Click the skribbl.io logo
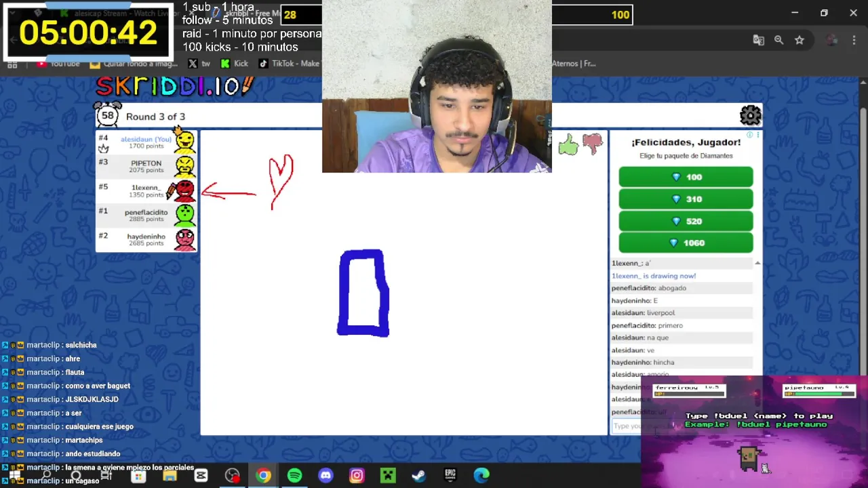This screenshot has height=488, width=868. [174, 86]
